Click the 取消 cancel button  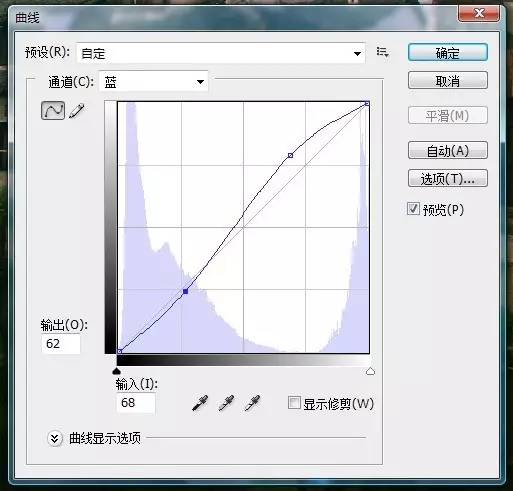[x=448, y=80]
